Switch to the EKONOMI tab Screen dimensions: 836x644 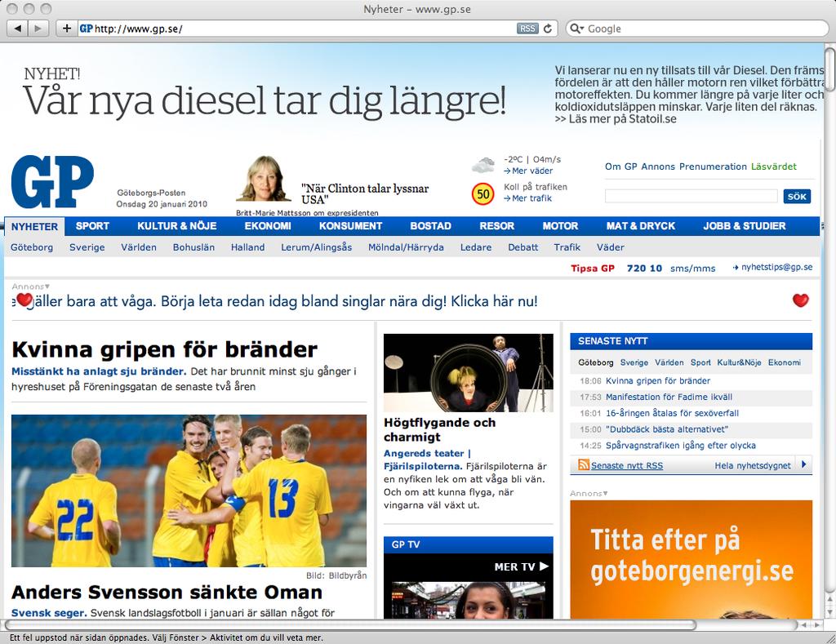pyautogui.click(x=268, y=226)
